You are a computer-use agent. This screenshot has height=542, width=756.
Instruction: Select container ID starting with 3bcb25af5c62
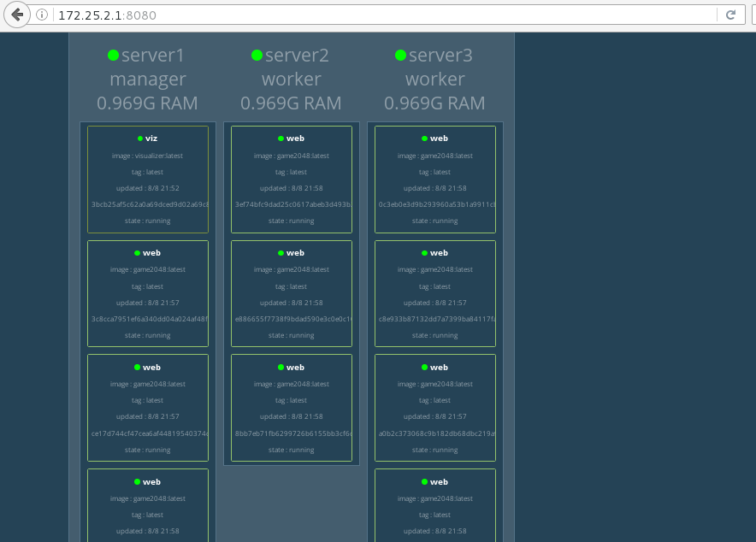tap(150, 204)
